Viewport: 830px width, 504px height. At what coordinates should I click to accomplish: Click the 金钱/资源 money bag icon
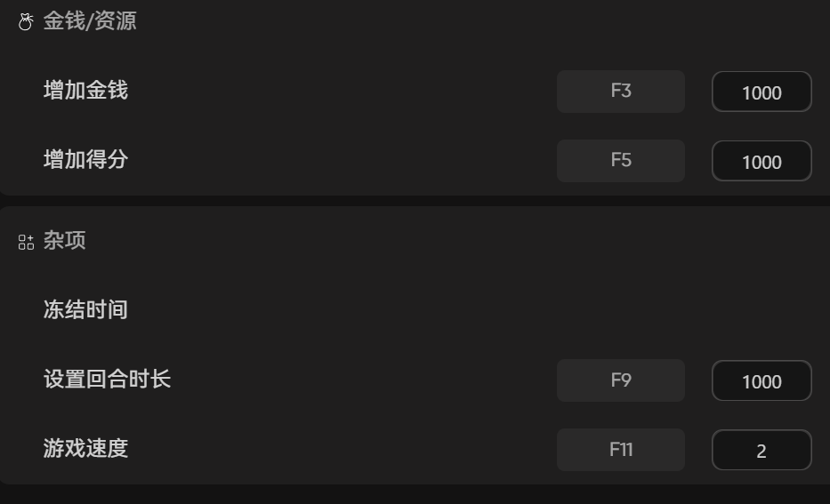tap(26, 22)
